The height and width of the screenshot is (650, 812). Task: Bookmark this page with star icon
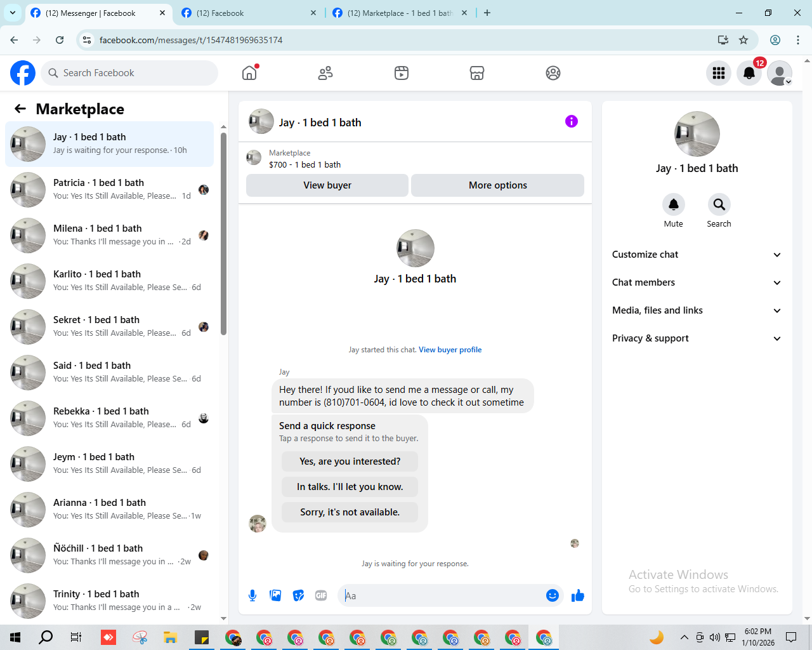pos(743,40)
